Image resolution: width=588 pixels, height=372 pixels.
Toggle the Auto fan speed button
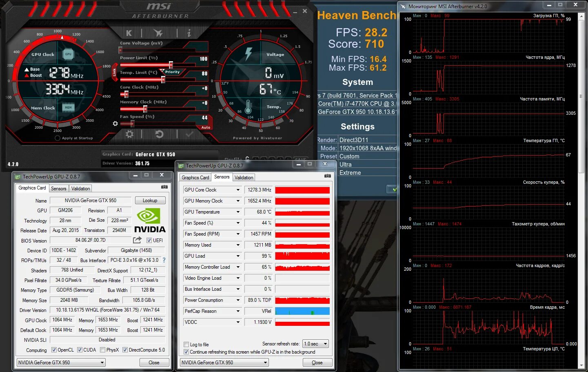point(206,127)
